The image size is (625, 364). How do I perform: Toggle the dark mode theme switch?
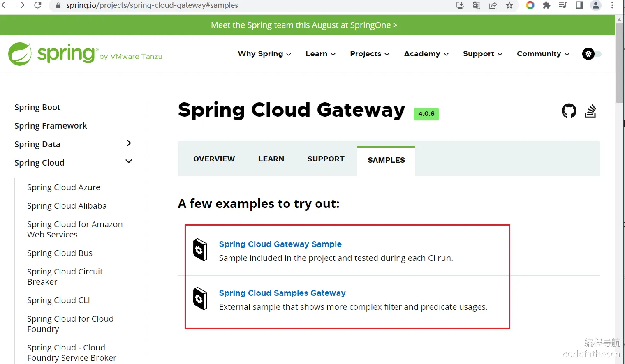coord(592,54)
